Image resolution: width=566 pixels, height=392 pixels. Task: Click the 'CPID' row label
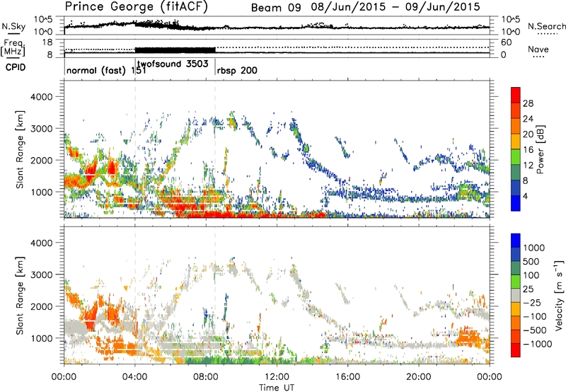click(16, 67)
